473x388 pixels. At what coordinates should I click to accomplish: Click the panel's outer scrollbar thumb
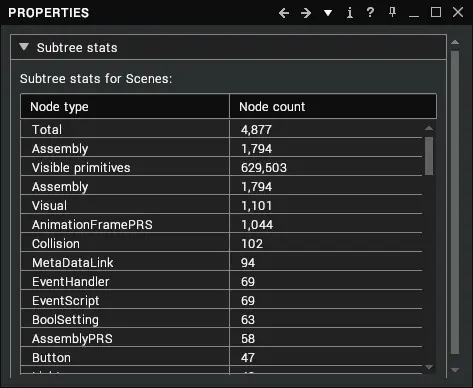tap(455, 203)
